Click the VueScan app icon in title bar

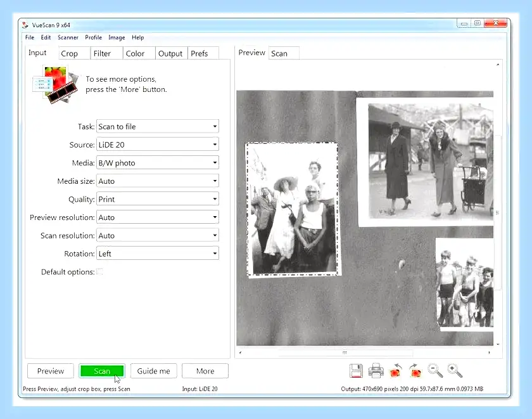[x=25, y=25]
